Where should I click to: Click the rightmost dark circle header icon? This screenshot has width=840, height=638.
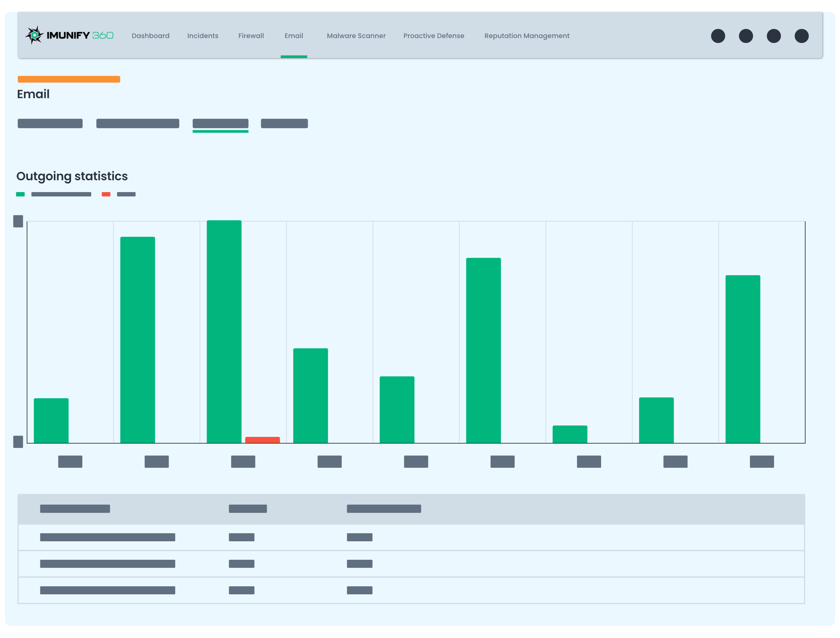click(801, 36)
